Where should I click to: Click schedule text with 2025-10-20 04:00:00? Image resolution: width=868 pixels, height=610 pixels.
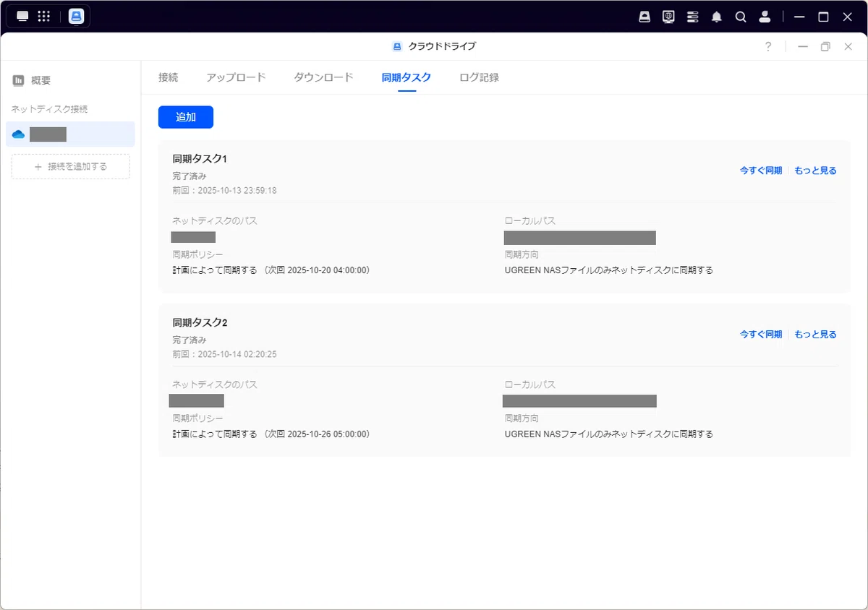(271, 270)
